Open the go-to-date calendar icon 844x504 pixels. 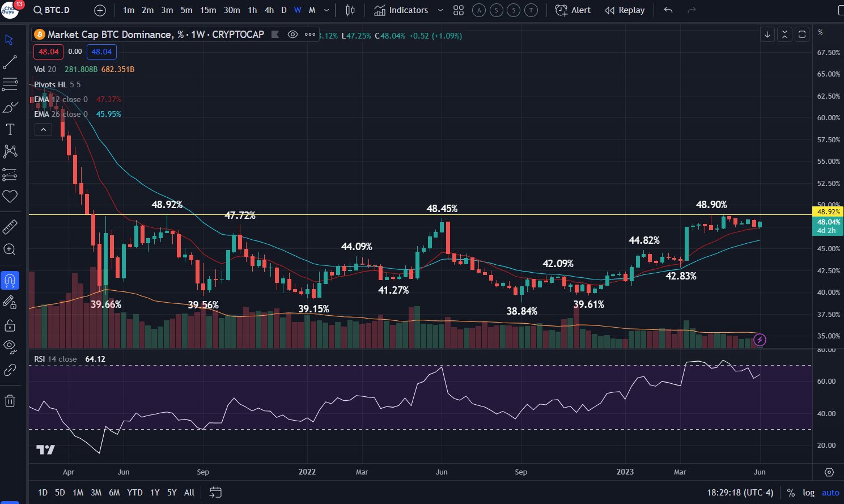[x=215, y=492]
